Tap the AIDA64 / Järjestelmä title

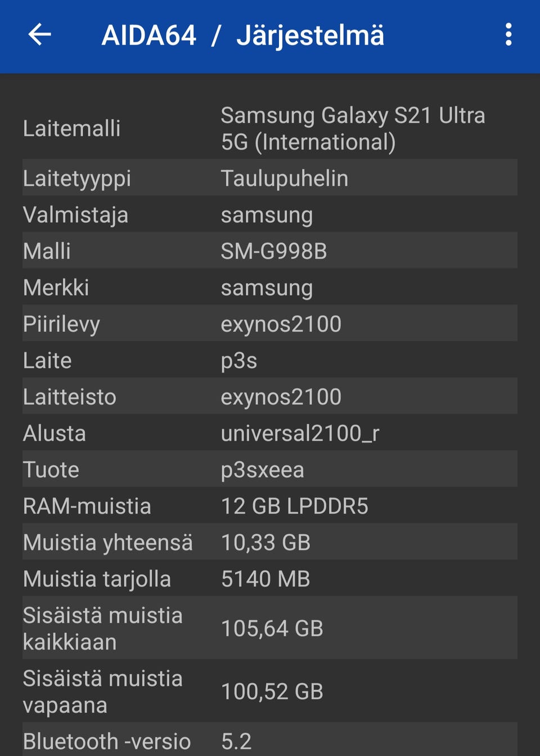[x=242, y=35]
